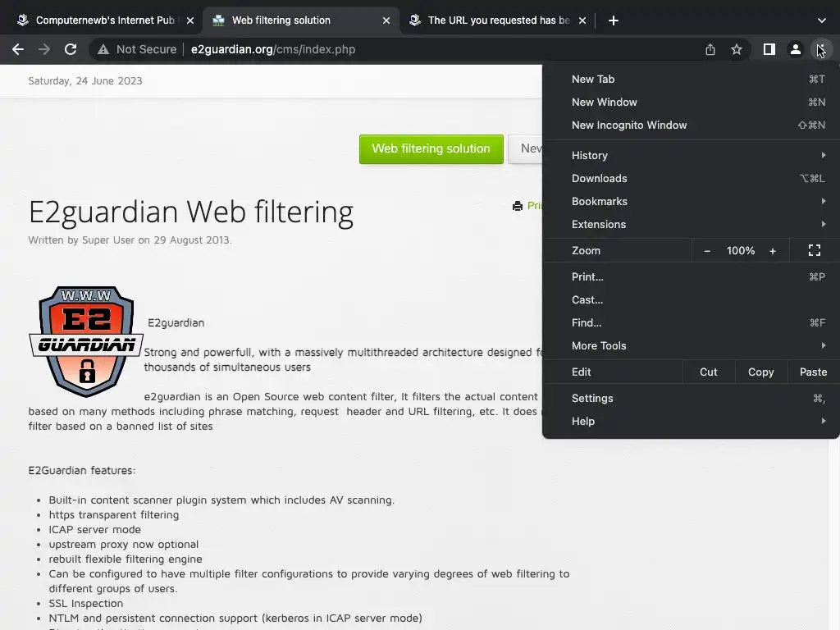
Task: Expand the Help submenu
Action: point(691,421)
